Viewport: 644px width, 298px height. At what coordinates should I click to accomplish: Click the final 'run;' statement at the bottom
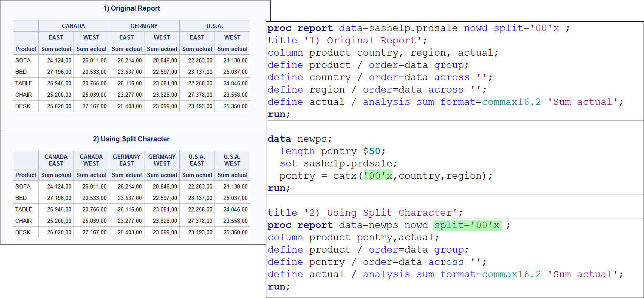[278, 287]
